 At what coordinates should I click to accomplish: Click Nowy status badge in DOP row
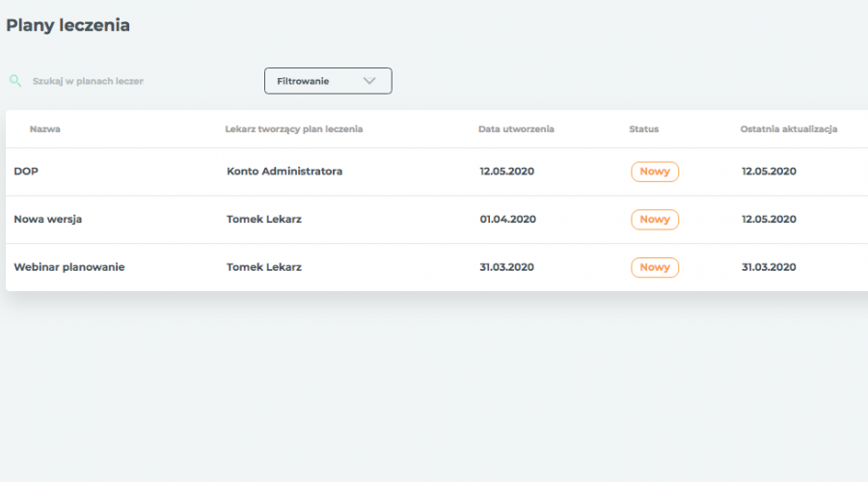point(655,172)
